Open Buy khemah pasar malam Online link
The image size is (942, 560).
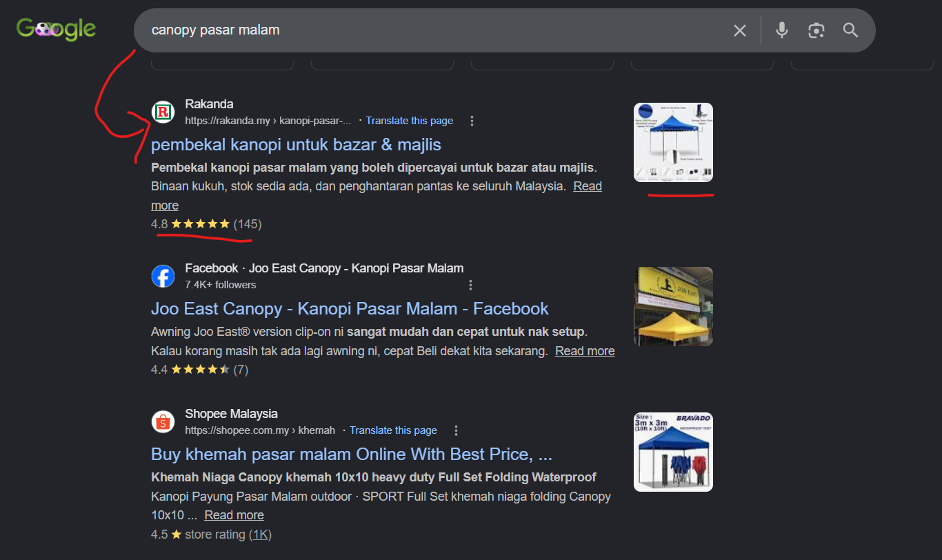[352, 454]
